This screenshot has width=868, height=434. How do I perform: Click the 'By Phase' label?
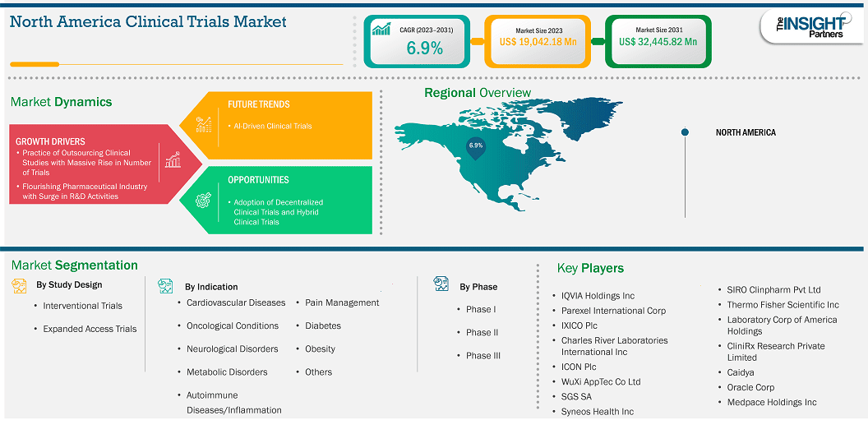pos(478,287)
